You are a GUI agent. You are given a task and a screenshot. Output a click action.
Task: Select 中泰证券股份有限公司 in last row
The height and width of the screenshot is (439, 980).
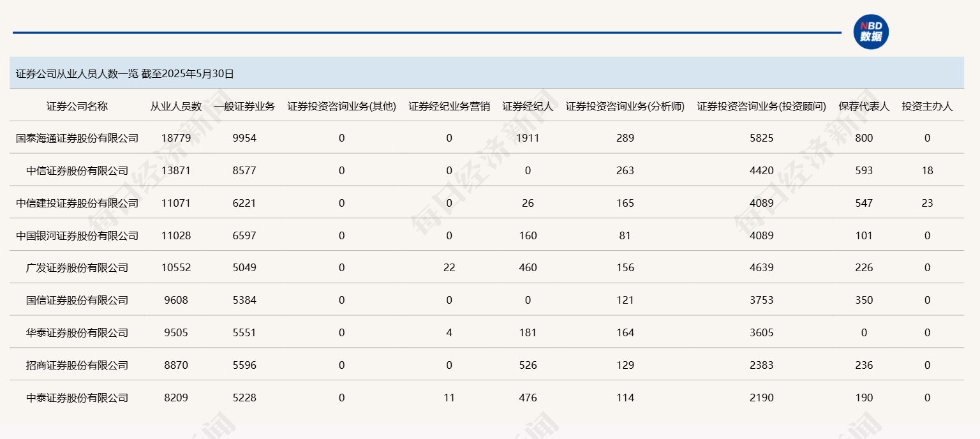77,398
